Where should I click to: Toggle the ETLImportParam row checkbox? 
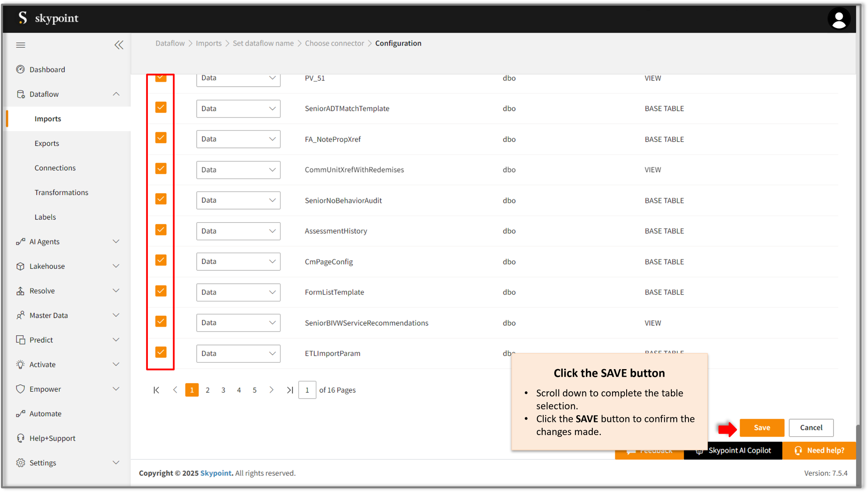pos(161,352)
